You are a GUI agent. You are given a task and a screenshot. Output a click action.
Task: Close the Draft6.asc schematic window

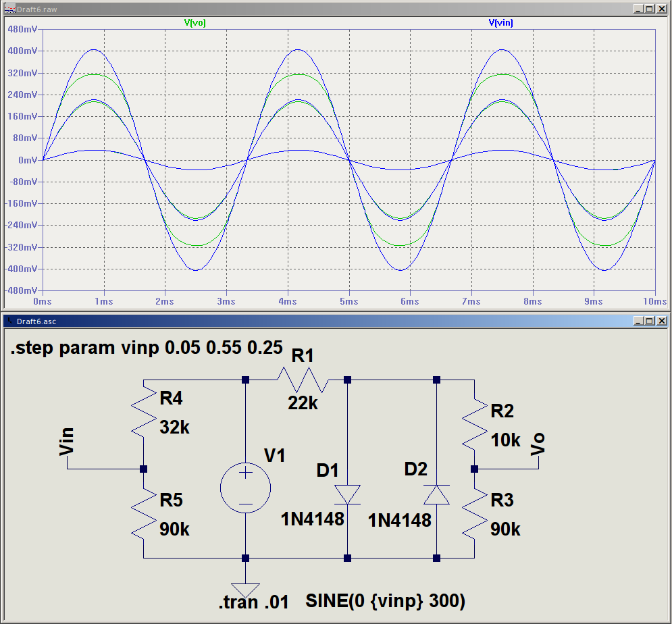pos(662,321)
